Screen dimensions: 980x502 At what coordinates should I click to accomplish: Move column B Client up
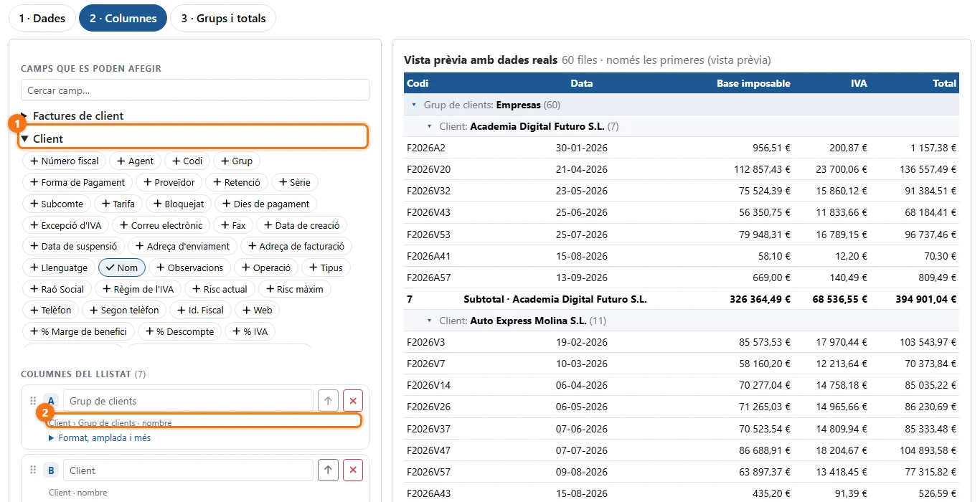(328, 470)
